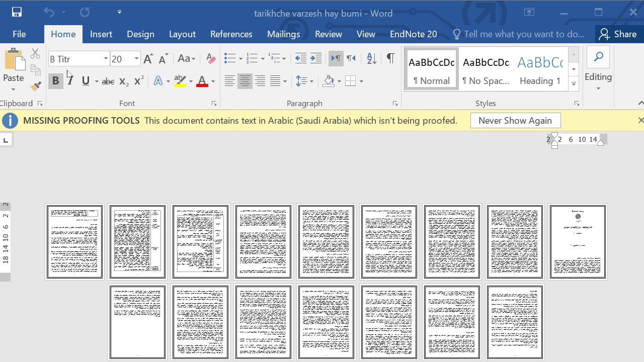This screenshot has height=362, width=644.
Task: Select the title page thumbnail with logo
Action: pos(578,242)
